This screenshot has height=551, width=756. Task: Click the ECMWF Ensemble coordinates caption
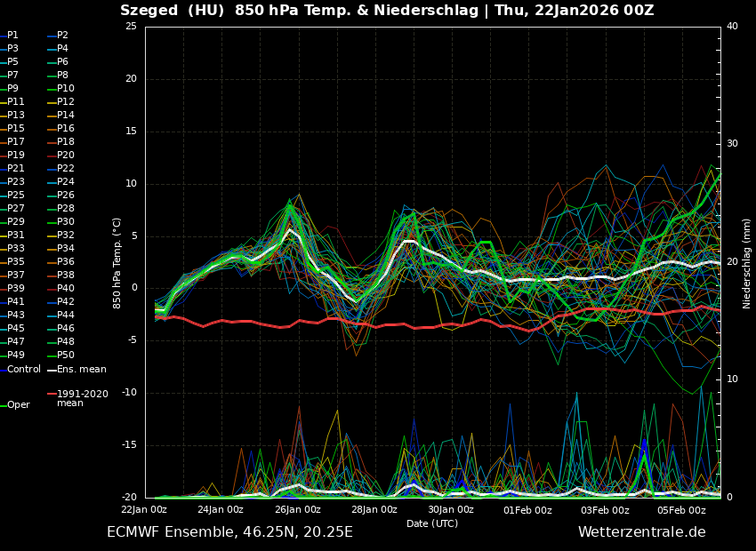coord(229,532)
